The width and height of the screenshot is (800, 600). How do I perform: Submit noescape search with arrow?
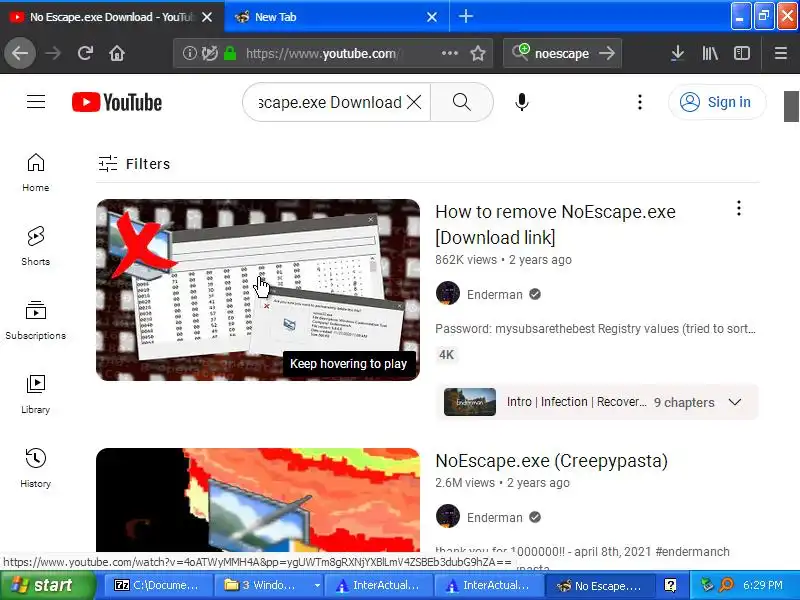pos(607,53)
